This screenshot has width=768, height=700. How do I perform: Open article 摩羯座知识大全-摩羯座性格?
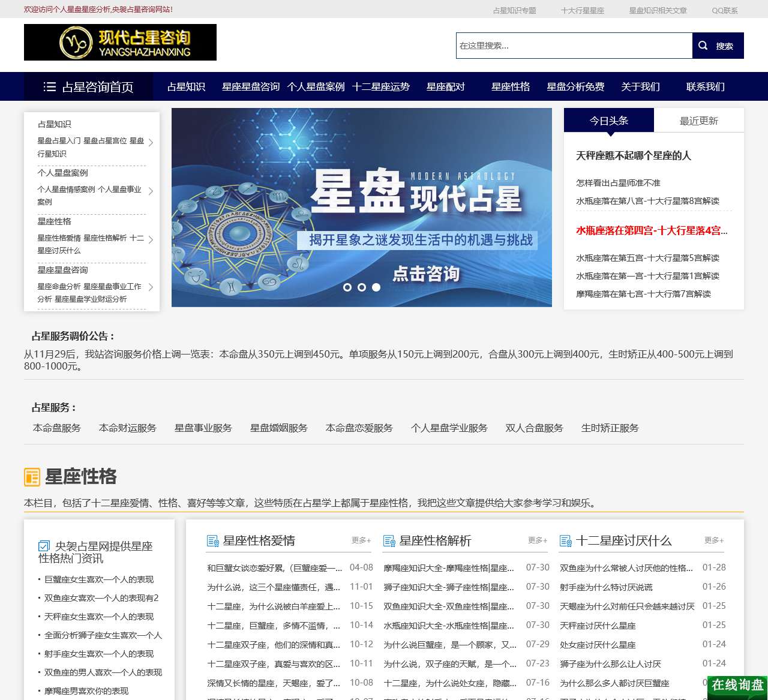449,568
